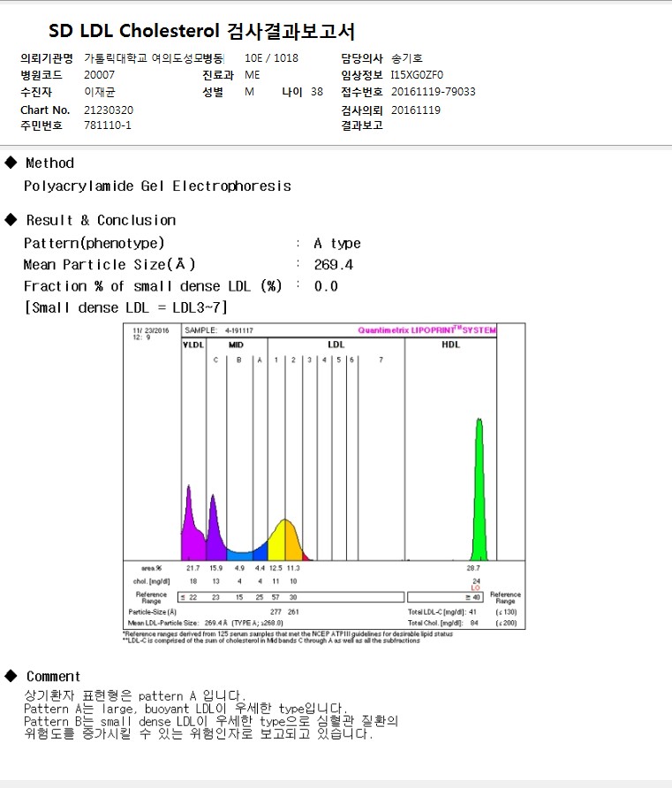Select the 'Quantimetrix LIPOPRINT SYSTEM' label

(x=427, y=330)
